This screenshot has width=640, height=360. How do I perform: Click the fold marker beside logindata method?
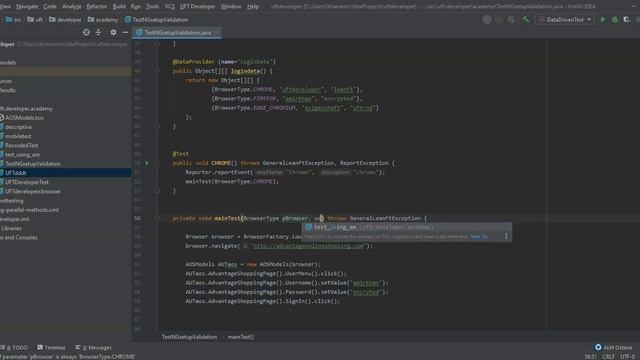(x=157, y=71)
